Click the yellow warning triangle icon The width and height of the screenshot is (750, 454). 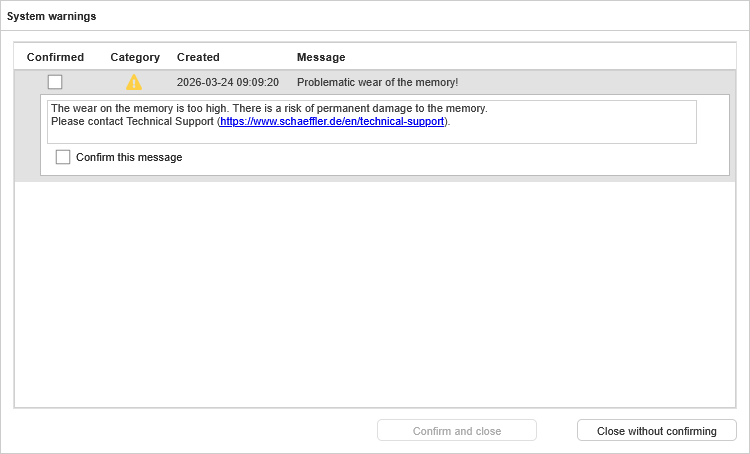click(134, 82)
